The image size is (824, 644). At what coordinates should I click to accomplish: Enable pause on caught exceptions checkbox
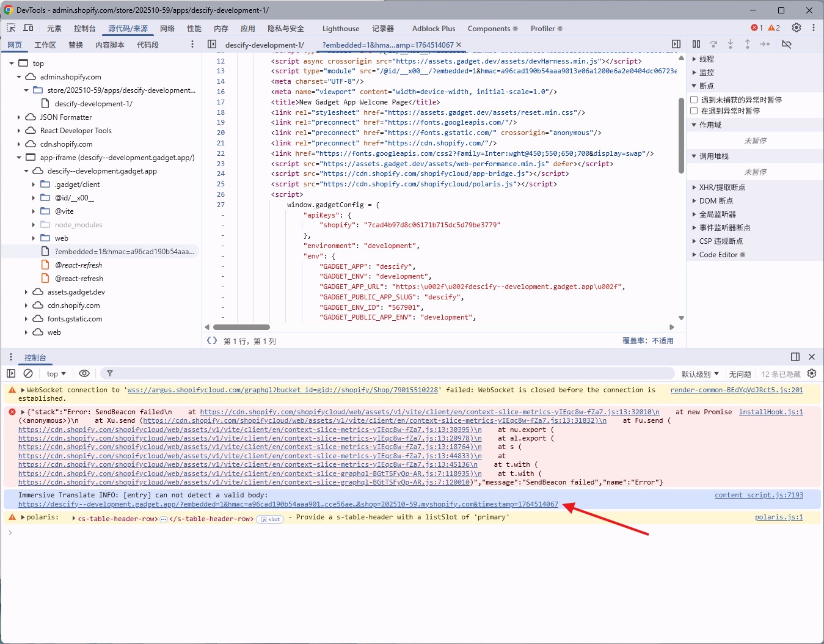[x=694, y=111]
